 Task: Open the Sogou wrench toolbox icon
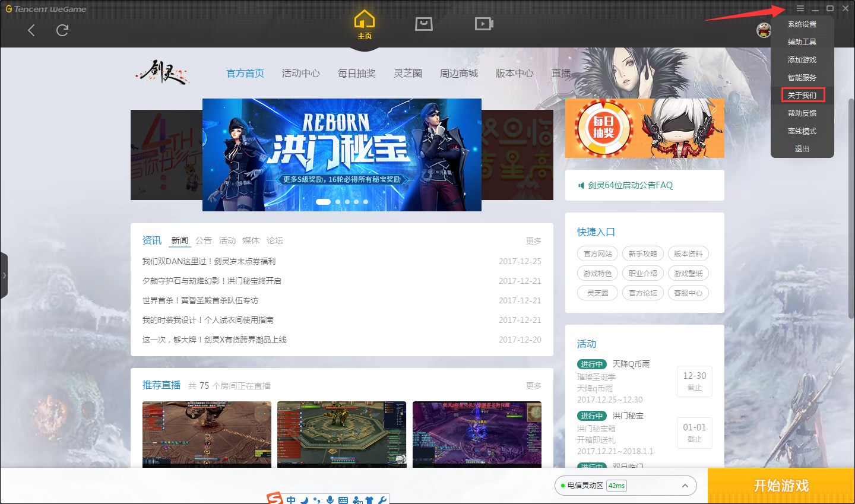[382, 500]
